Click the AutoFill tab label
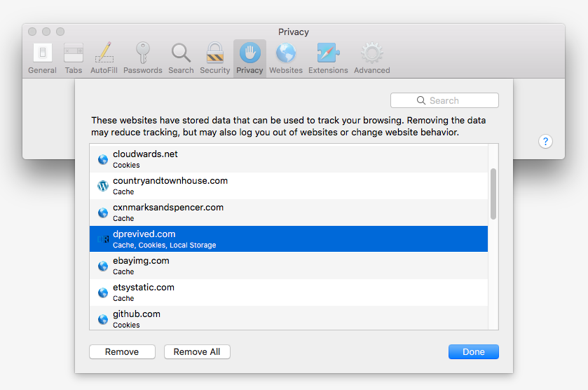 (x=104, y=70)
